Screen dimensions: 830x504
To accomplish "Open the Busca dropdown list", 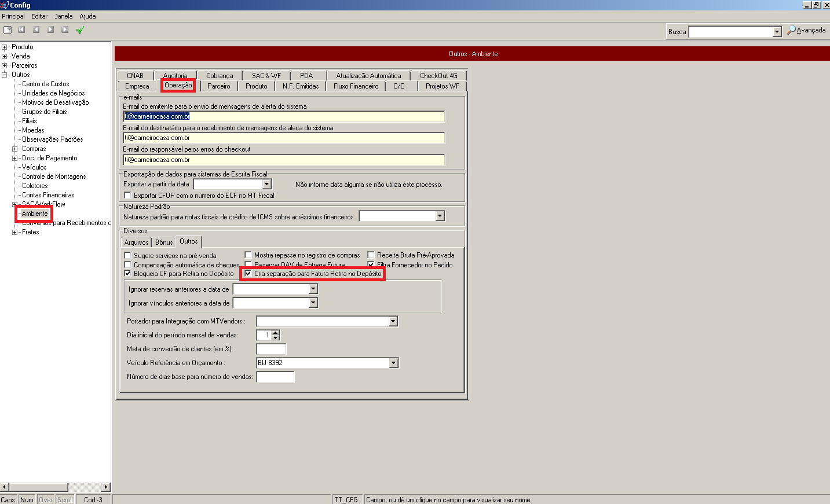I will [x=777, y=32].
